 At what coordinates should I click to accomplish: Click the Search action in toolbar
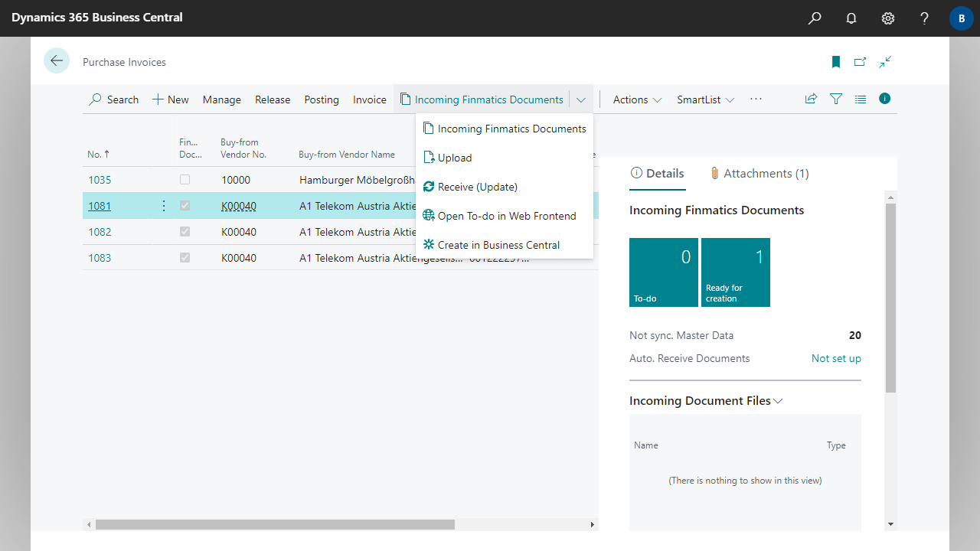pyautogui.click(x=114, y=99)
